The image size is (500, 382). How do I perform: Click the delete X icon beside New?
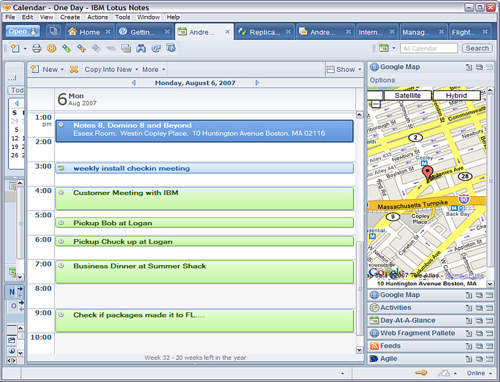coord(74,69)
